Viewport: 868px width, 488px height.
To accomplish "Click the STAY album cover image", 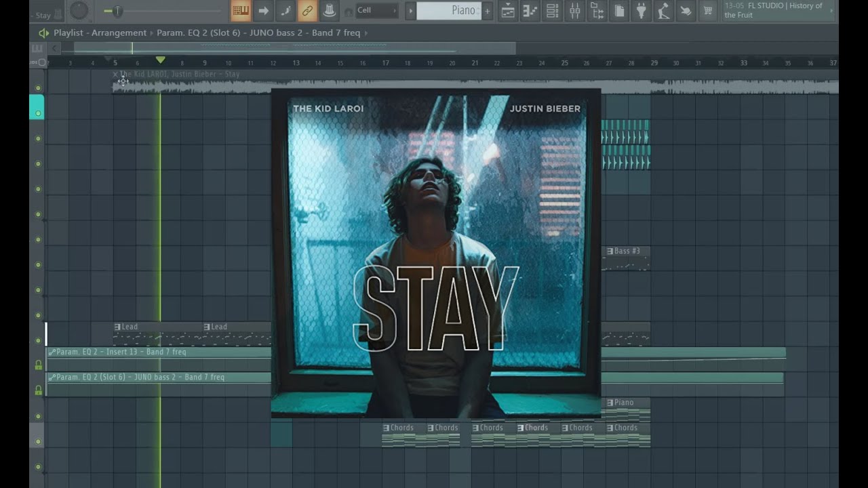I will (x=436, y=253).
